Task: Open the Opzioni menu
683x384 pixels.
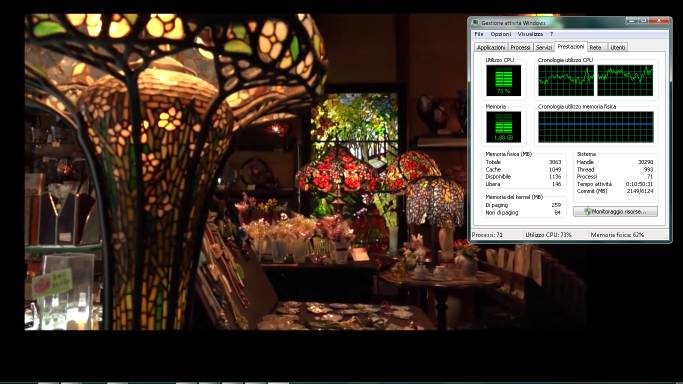Action: click(501, 34)
